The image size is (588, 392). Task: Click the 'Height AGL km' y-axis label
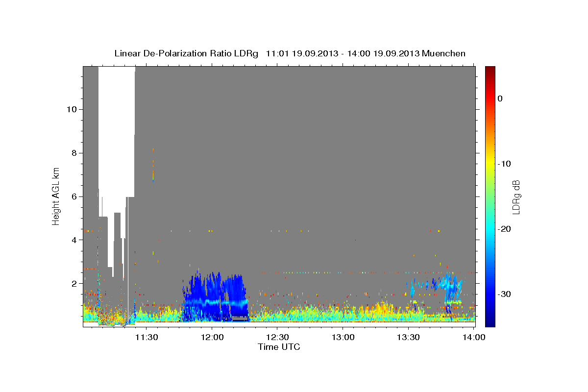tap(56, 196)
